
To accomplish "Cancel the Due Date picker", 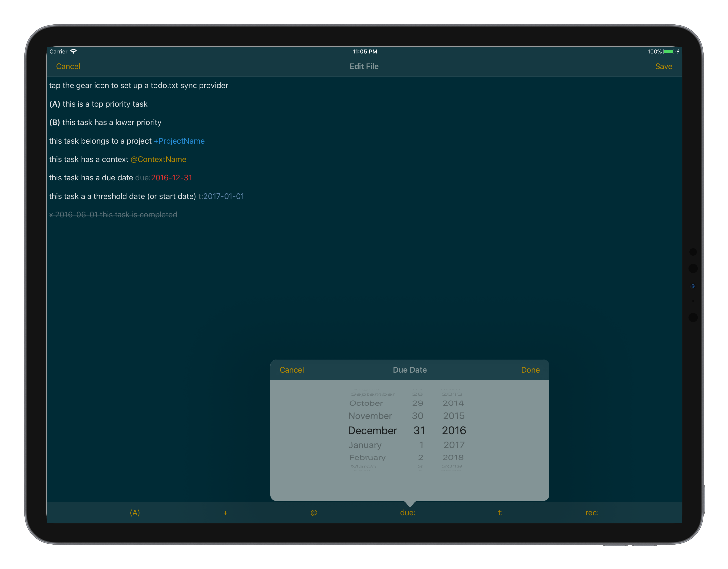I will coord(292,370).
